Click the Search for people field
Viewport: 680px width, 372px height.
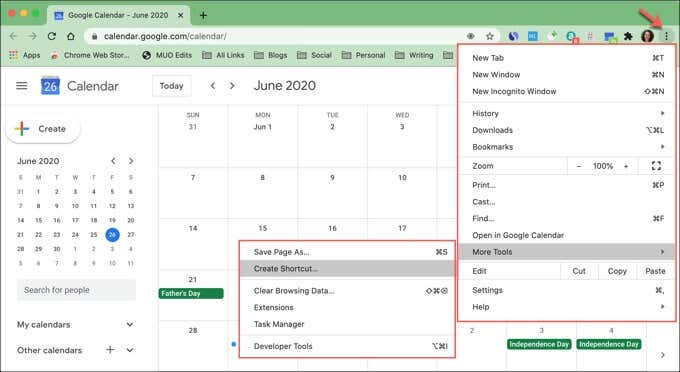click(76, 290)
